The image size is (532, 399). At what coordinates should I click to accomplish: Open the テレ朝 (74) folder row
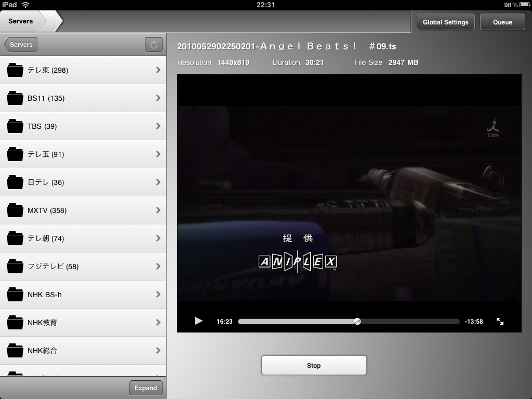pyautogui.click(x=83, y=238)
